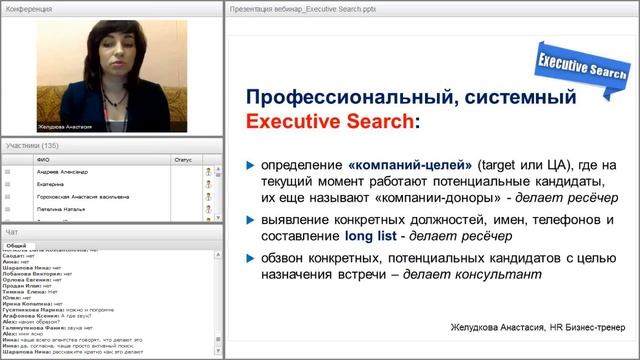Click the bold 'long list' text
This screenshot has width=640, height=360.
pyautogui.click(x=371, y=236)
